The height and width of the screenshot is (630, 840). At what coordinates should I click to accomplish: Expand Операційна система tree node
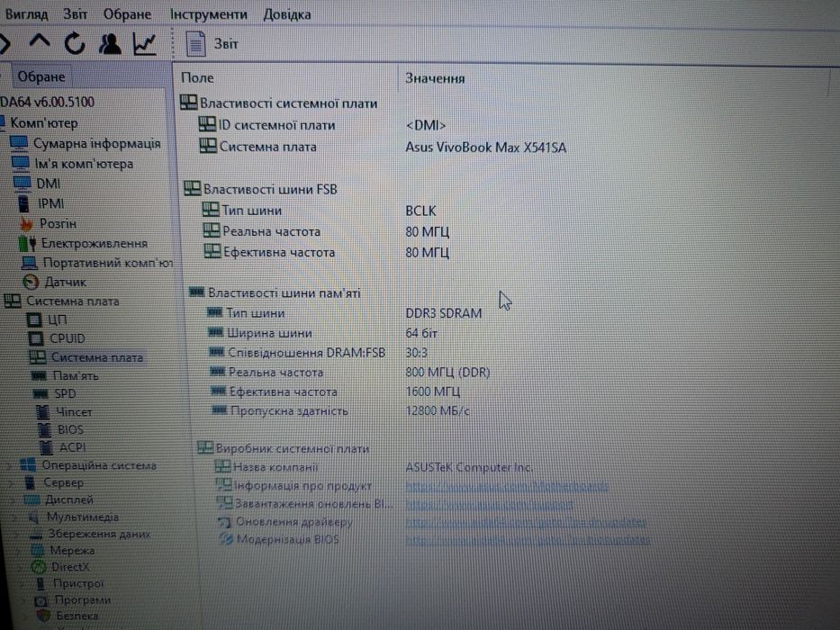[x=10, y=465]
